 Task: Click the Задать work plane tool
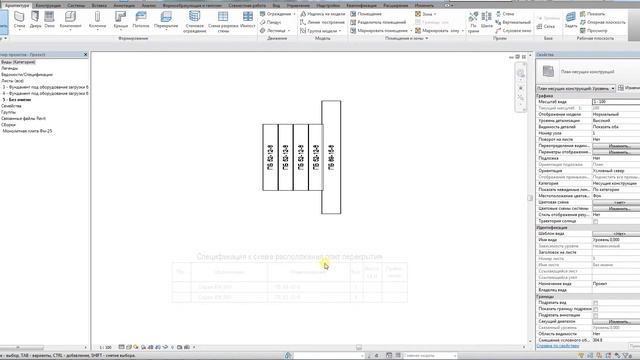pyautogui.click(x=571, y=20)
